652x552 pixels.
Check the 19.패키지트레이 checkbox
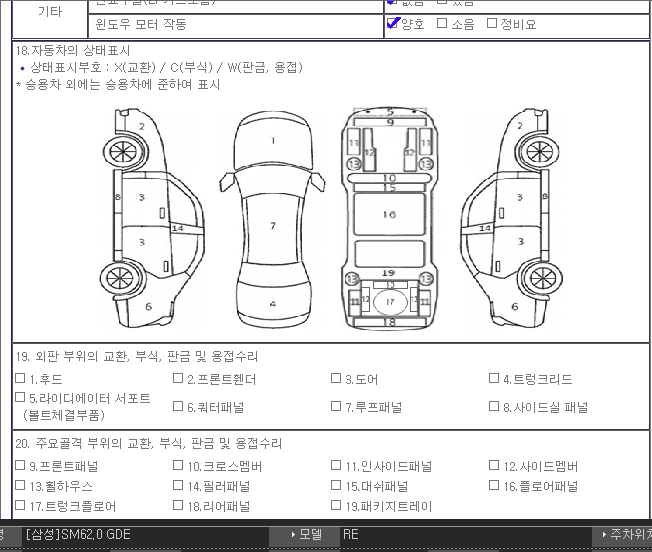coord(336,505)
